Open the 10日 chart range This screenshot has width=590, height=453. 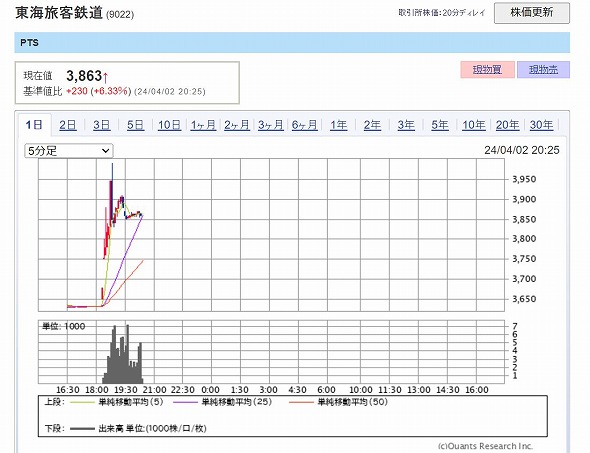(169, 125)
